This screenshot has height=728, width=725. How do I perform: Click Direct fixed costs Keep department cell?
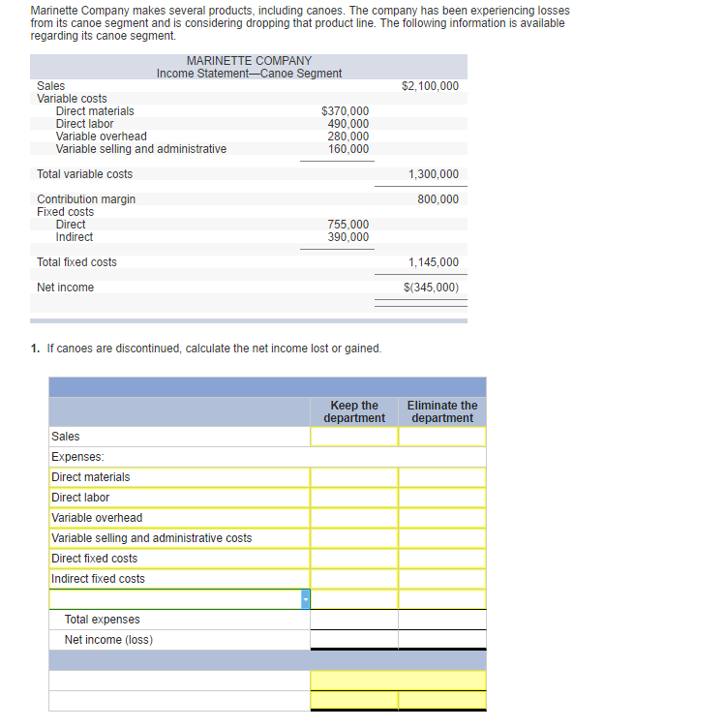tap(354, 559)
